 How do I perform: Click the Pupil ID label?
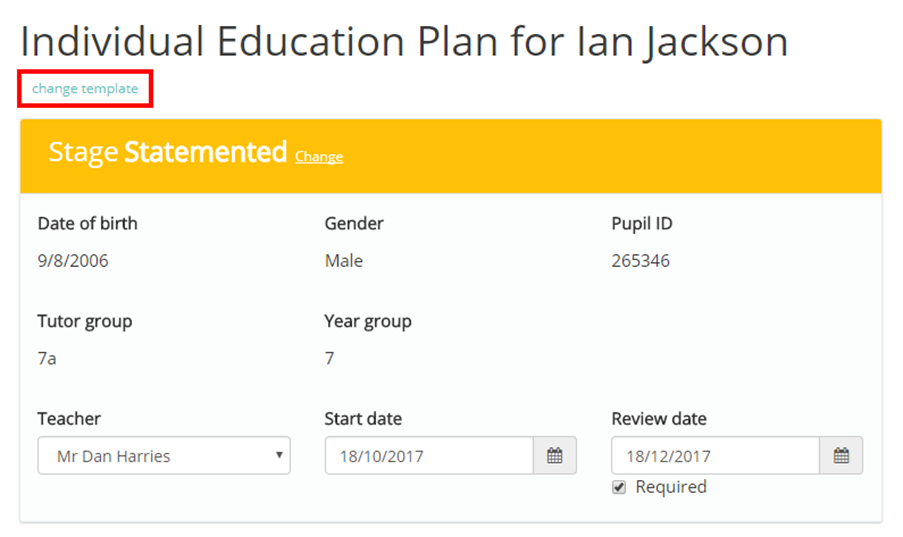click(642, 223)
